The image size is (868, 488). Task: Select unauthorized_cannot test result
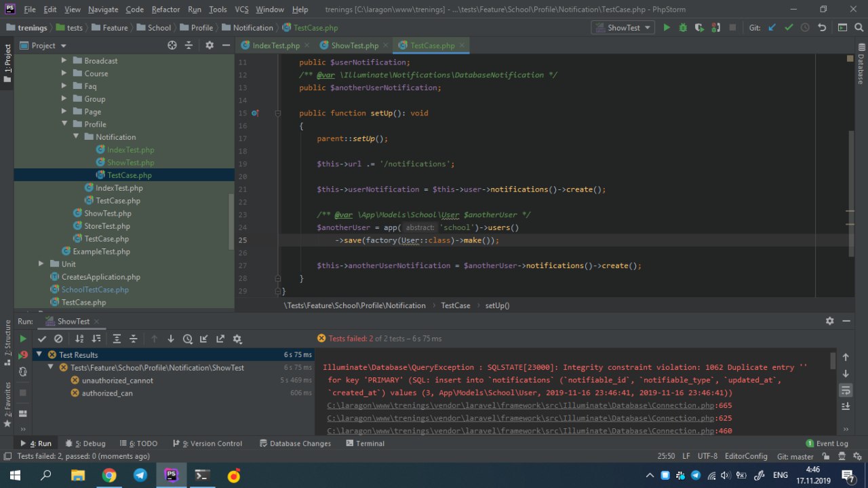point(117,380)
